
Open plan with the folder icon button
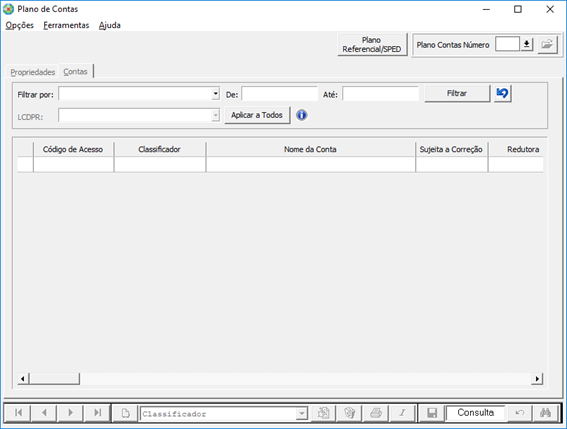pyautogui.click(x=547, y=44)
